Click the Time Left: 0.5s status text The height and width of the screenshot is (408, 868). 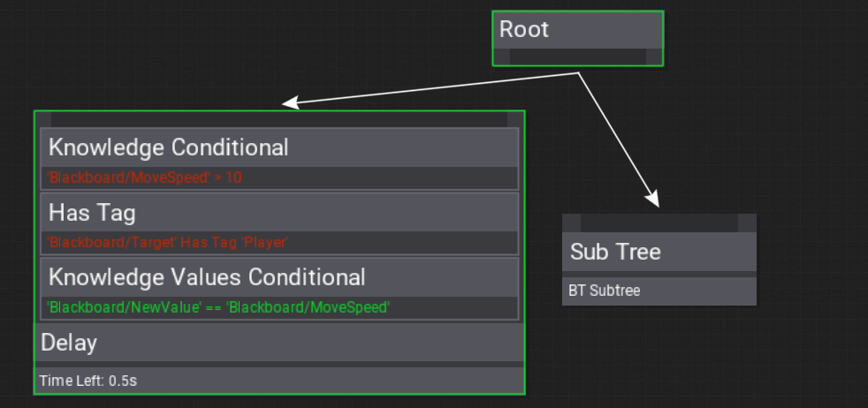point(88,381)
